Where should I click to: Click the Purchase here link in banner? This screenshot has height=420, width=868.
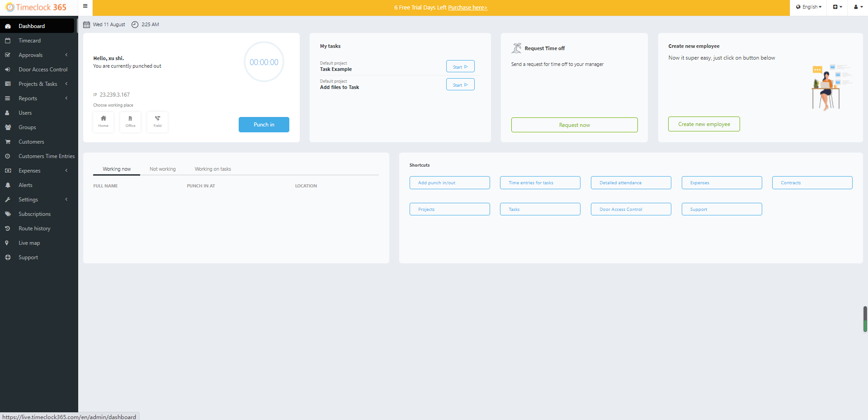point(467,8)
